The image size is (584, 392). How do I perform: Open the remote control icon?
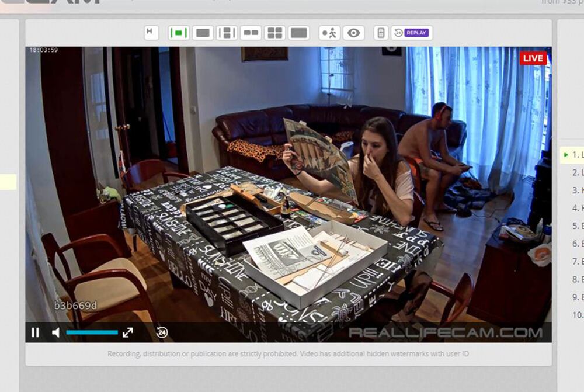click(380, 33)
